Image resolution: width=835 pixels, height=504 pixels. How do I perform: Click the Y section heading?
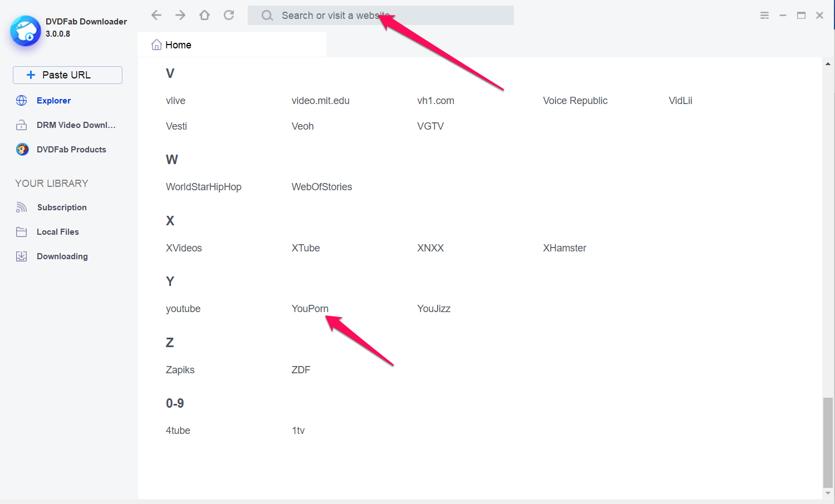coord(170,281)
